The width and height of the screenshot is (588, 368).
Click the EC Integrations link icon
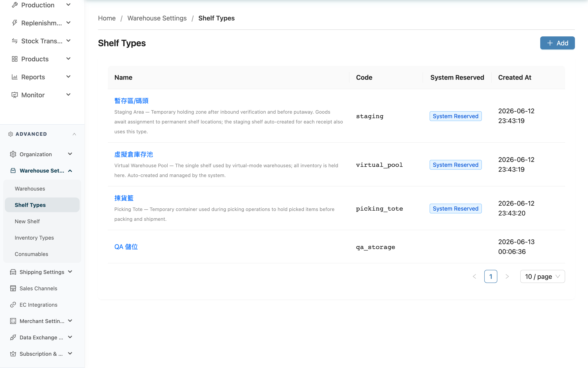(x=13, y=305)
